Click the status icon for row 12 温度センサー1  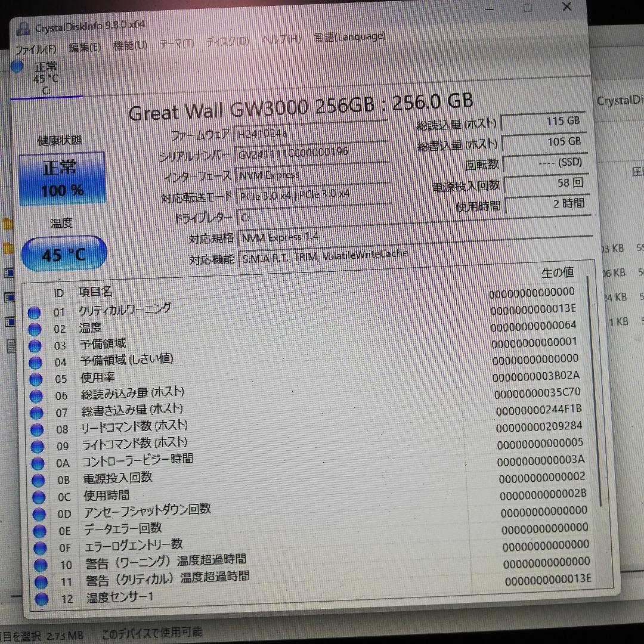[42, 599]
